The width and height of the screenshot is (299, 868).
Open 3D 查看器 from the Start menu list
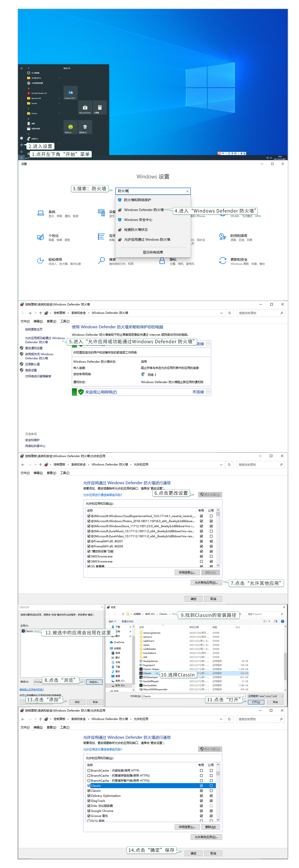[33, 73]
